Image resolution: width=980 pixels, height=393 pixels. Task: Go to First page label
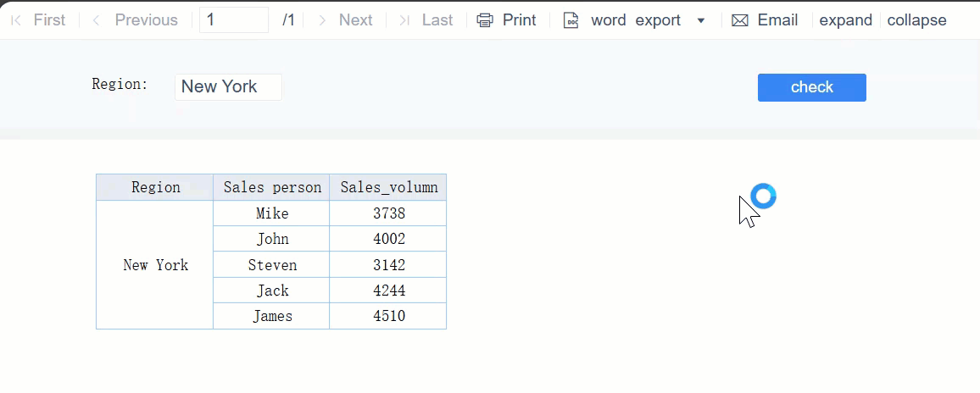tap(49, 20)
